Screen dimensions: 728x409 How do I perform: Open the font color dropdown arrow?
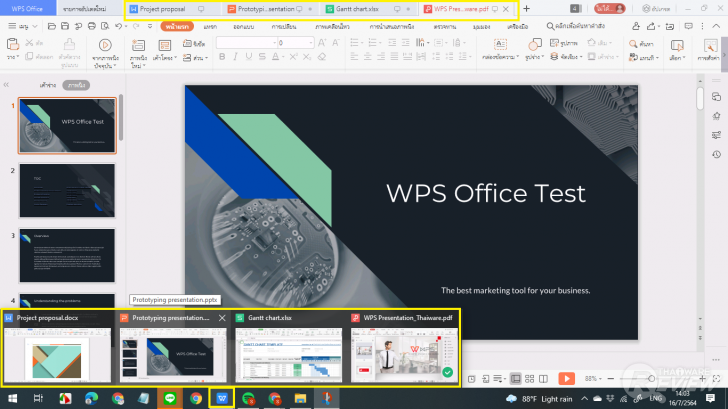pos(283,57)
